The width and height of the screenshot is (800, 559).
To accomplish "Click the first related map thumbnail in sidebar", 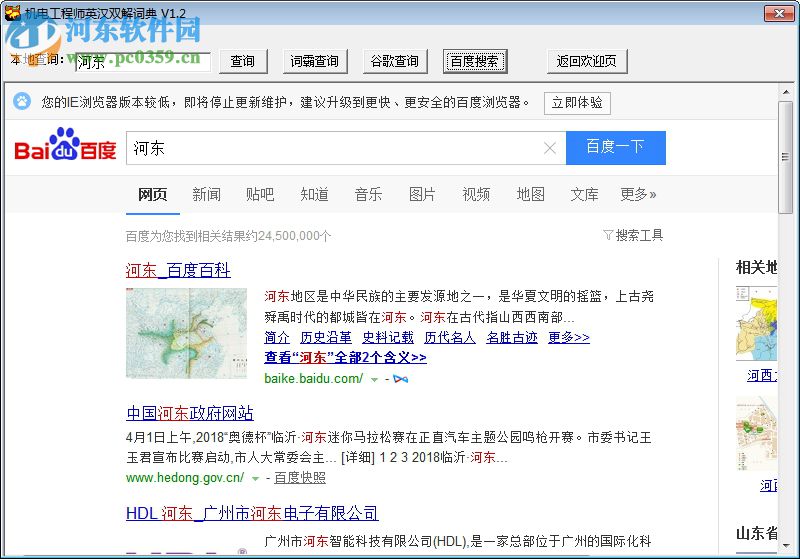I will pos(757,323).
